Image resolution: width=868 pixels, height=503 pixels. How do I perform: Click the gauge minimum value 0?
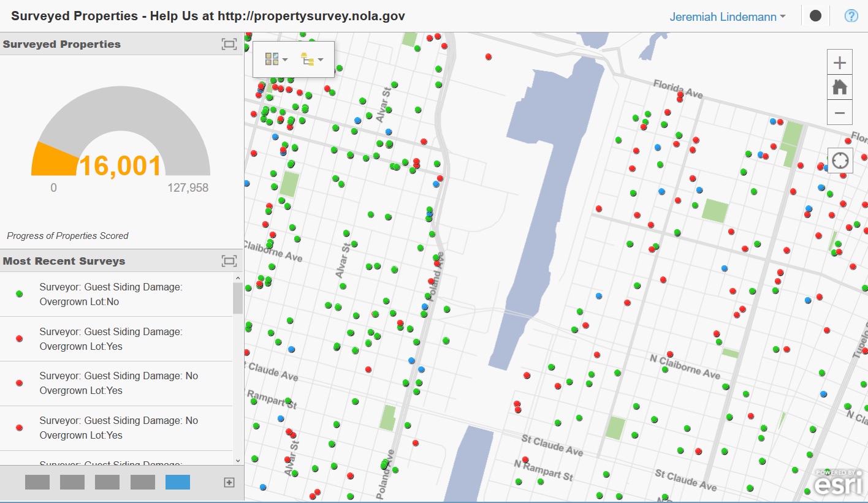pos(53,188)
